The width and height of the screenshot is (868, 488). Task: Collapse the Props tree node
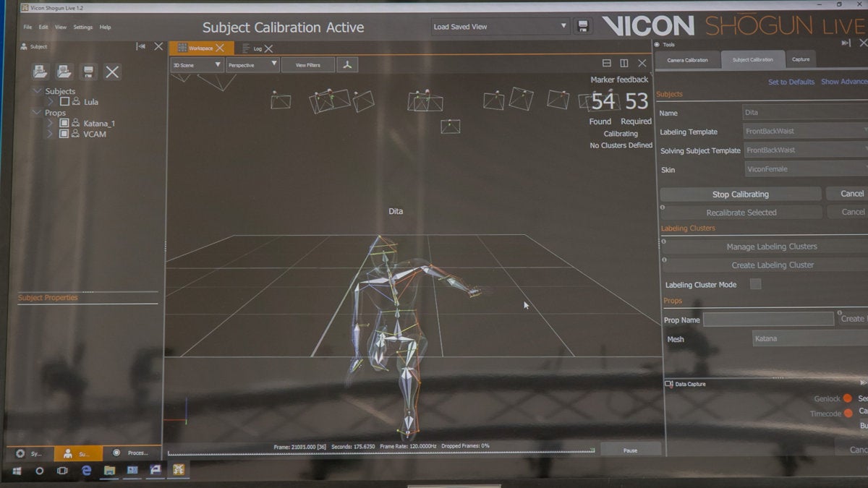point(38,113)
